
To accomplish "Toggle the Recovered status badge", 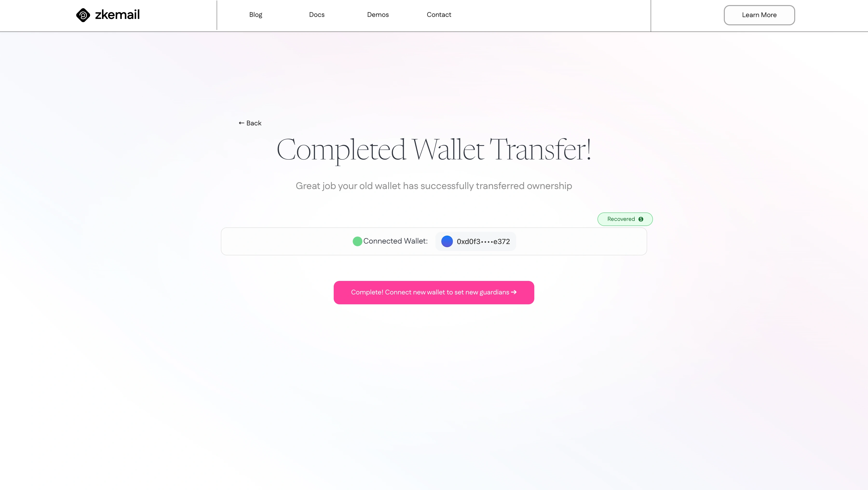I will pos(625,219).
